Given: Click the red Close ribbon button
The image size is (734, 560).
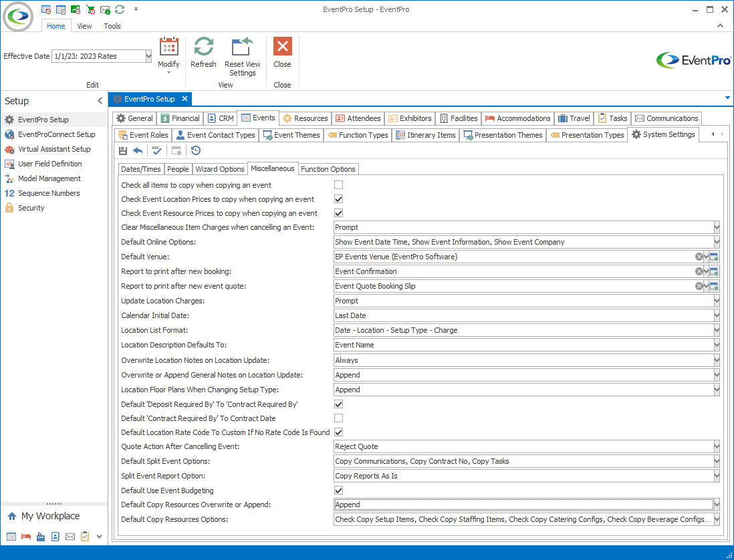Looking at the screenshot, I should (282, 53).
